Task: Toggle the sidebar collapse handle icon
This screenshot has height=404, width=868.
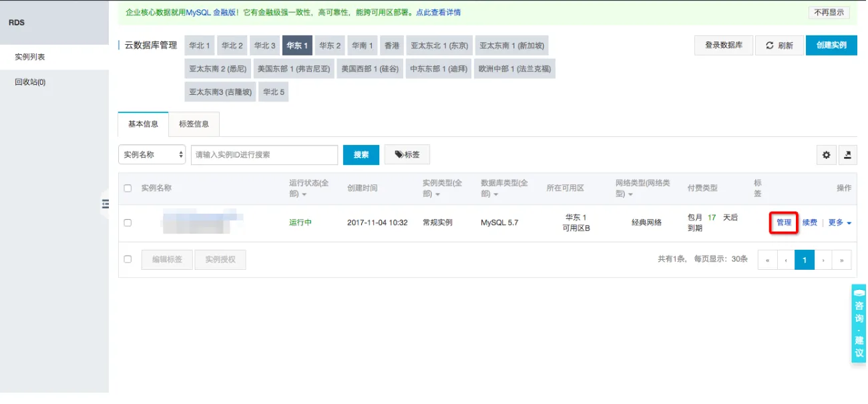Action: pos(105,204)
